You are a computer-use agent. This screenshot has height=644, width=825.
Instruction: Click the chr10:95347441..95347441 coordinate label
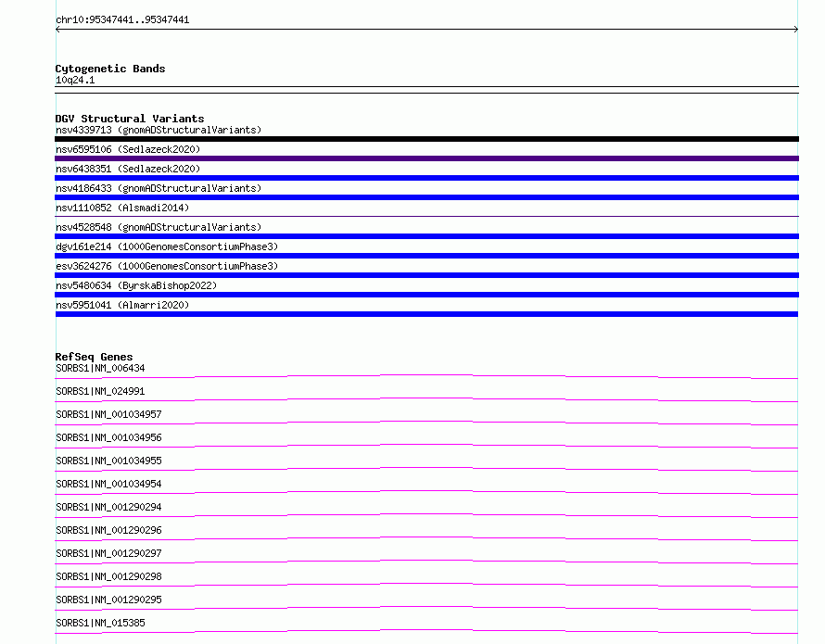pyautogui.click(x=122, y=20)
